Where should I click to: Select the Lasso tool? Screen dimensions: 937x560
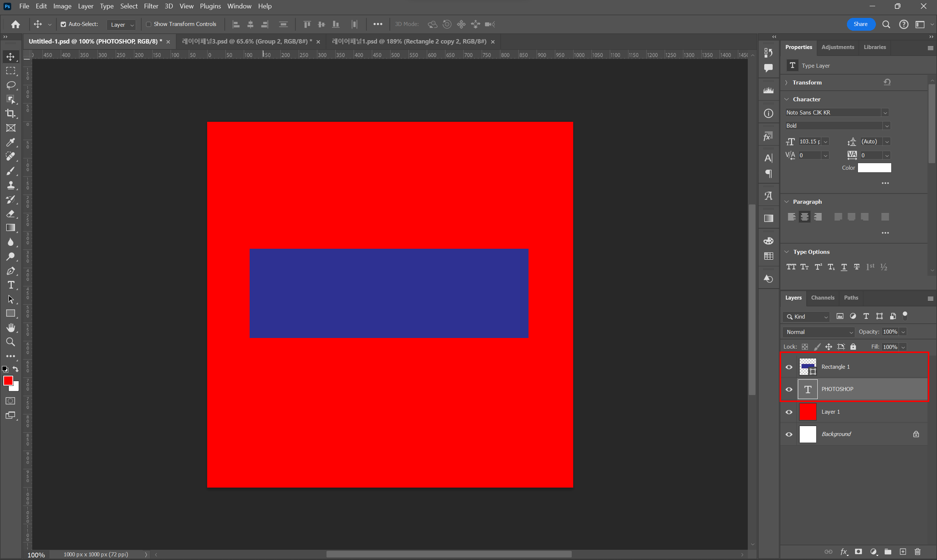coord(11,85)
